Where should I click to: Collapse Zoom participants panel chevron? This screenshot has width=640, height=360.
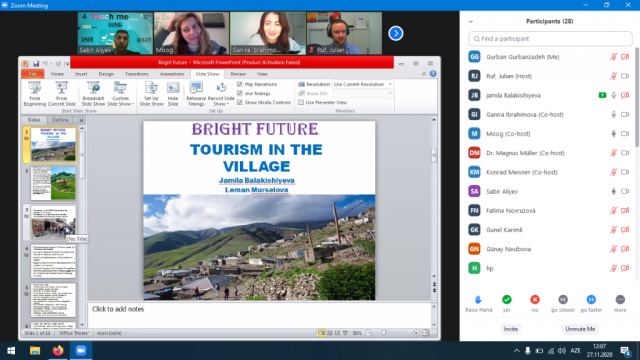(x=471, y=22)
